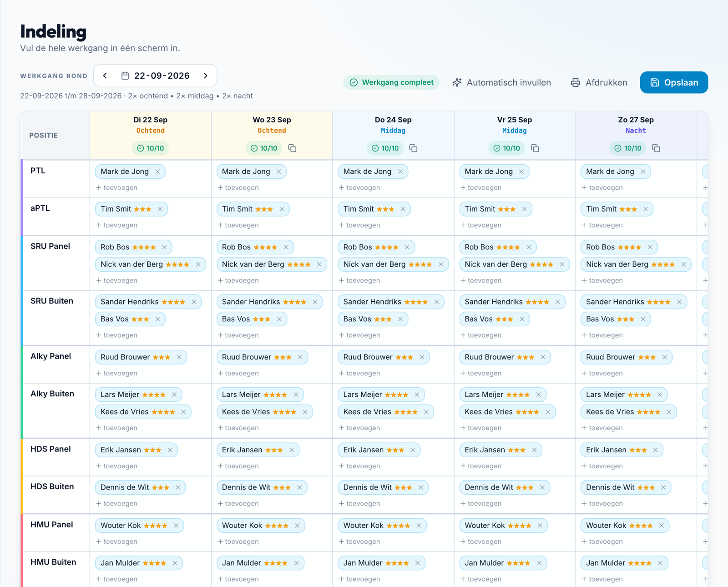Remove Nick van der Berg on Vr 25 Sep

tap(562, 264)
